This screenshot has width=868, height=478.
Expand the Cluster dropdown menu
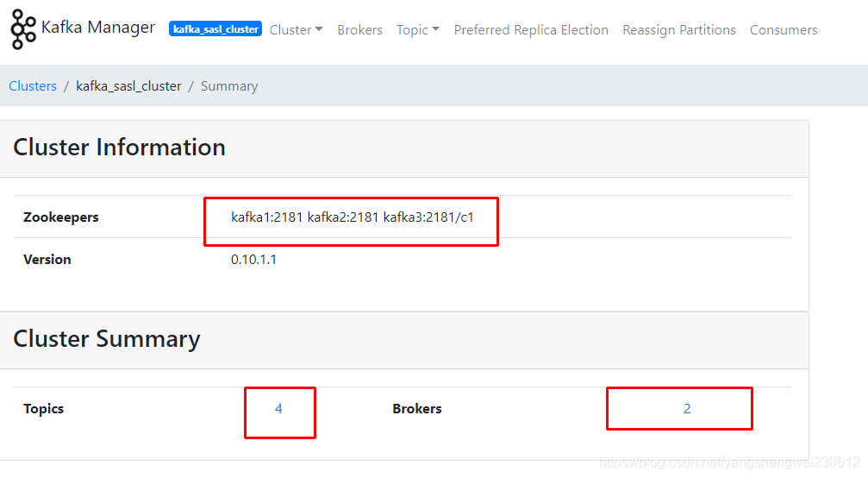coord(297,30)
